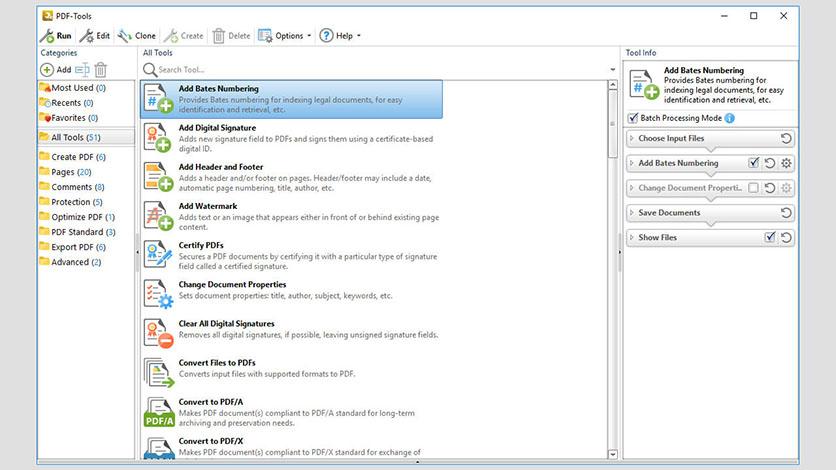Expand the Show Files step
The image size is (836, 470).
pyautogui.click(x=632, y=237)
